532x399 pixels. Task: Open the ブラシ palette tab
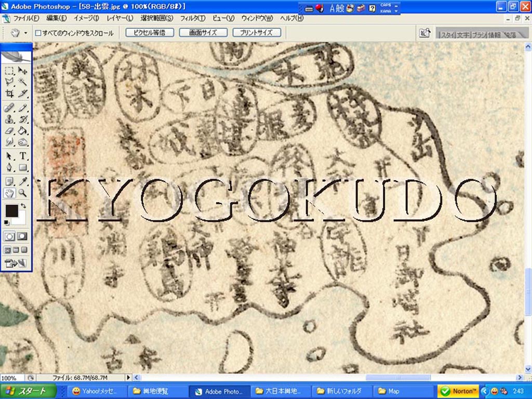(x=478, y=35)
